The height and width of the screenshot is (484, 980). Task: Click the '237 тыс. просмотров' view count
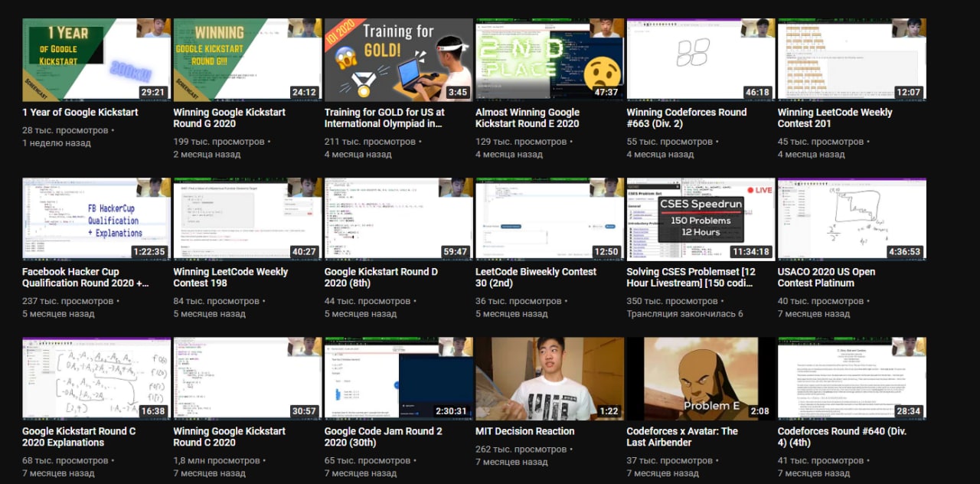point(68,301)
